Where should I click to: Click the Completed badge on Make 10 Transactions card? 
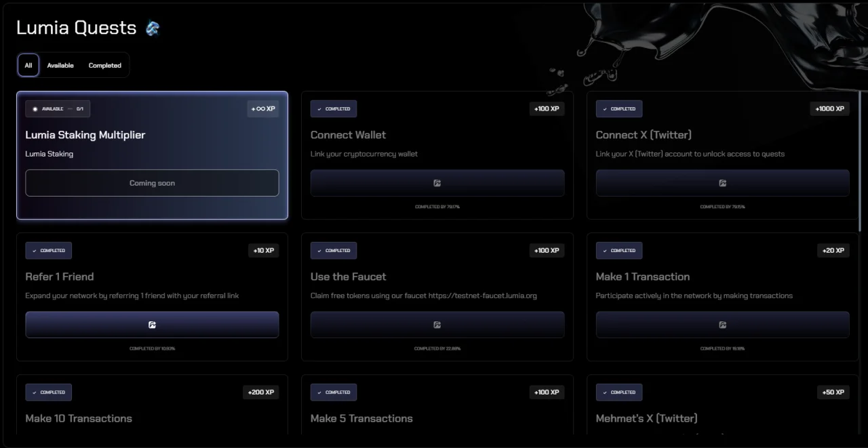point(49,392)
